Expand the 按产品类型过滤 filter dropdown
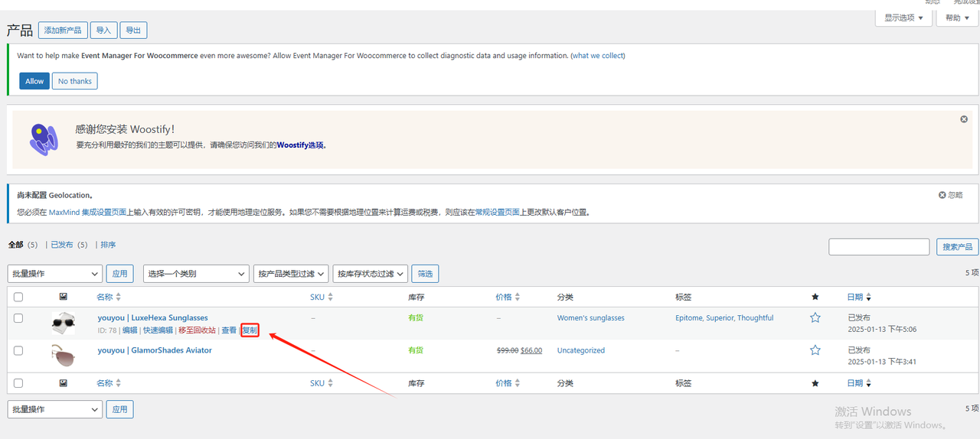The image size is (980, 439). coord(291,273)
